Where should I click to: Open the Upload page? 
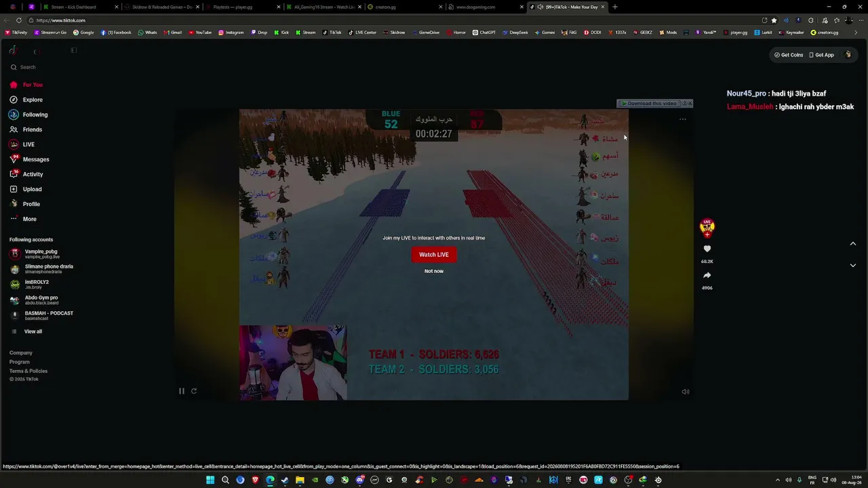pos(26,189)
